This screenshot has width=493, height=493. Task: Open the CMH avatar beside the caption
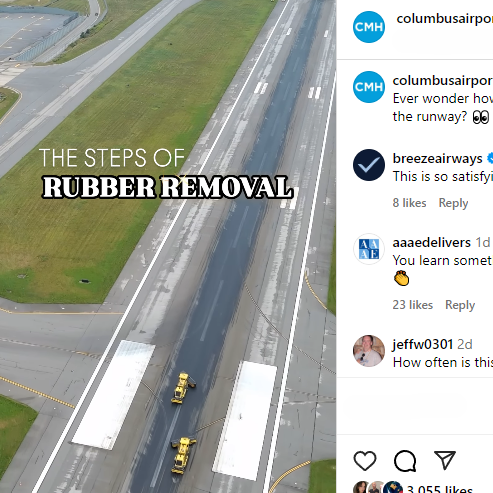coord(369,87)
